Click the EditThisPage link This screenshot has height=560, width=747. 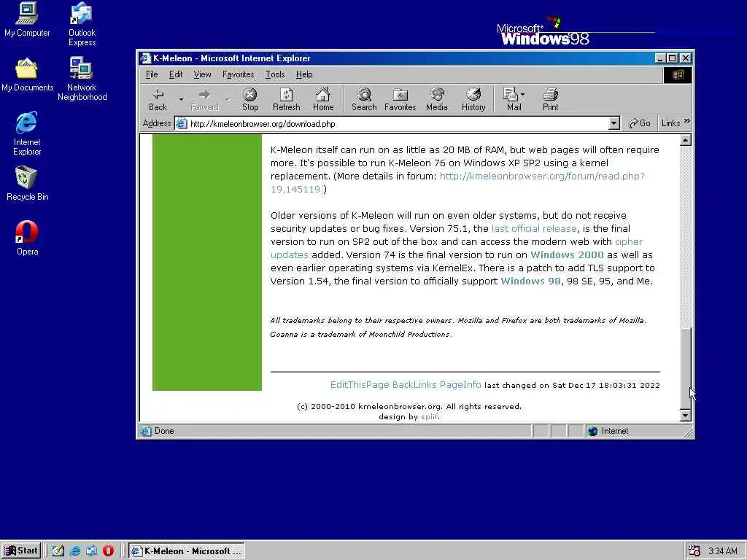(x=360, y=385)
